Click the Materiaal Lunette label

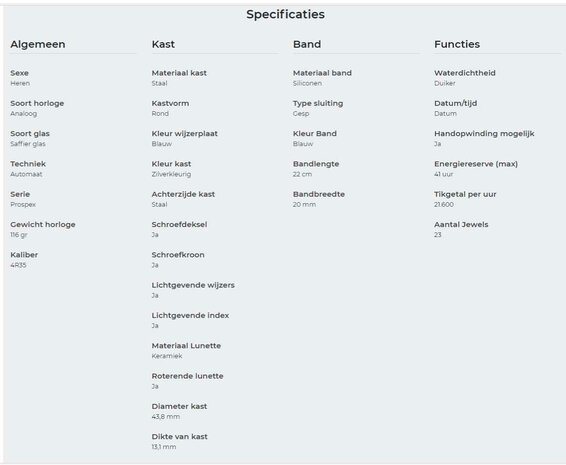186,346
